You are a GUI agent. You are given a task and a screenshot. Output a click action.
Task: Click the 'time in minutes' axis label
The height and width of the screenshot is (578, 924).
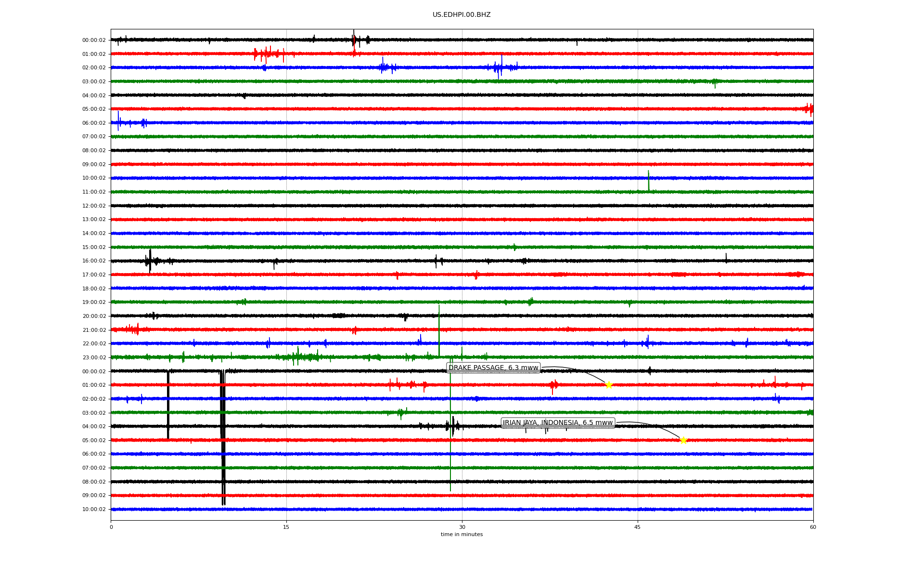(x=462, y=535)
